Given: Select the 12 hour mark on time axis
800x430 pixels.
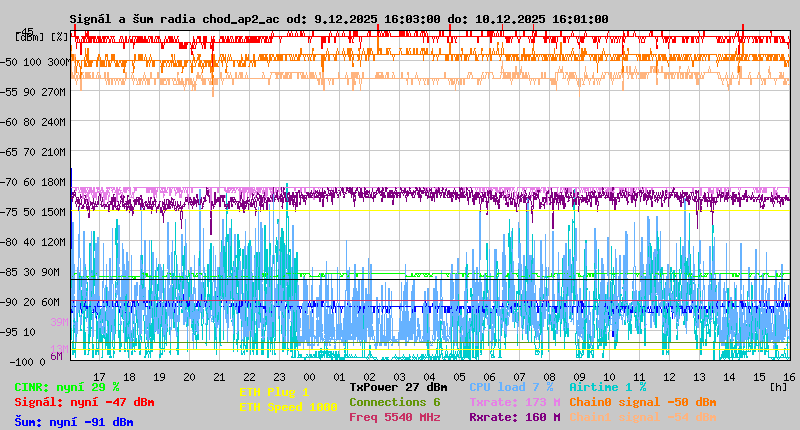Looking at the screenshot, I should pos(668,376).
